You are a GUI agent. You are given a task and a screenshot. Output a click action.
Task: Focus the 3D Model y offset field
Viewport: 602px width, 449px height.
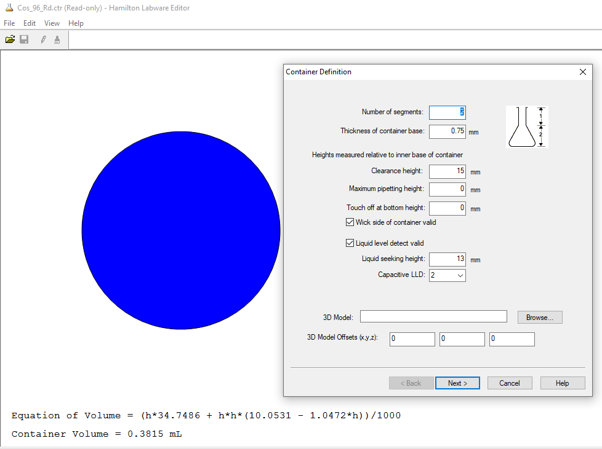[x=462, y=339]
